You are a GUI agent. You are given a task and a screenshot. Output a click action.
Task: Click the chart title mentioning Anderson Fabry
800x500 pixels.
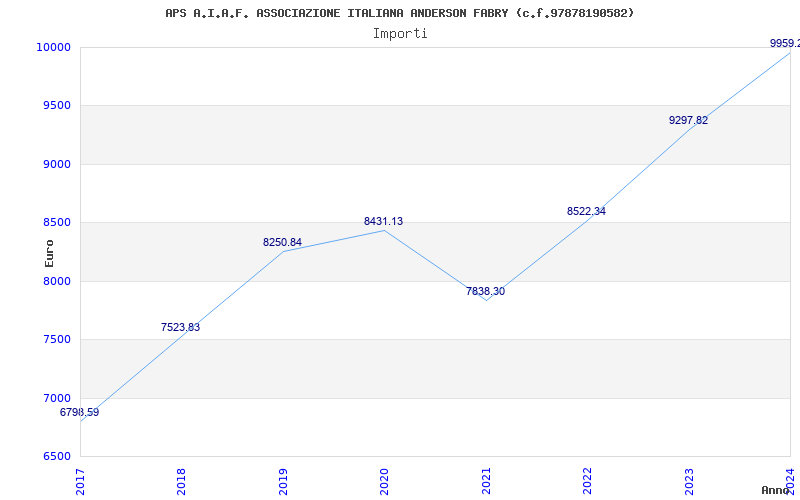click(x=399, y=13)
